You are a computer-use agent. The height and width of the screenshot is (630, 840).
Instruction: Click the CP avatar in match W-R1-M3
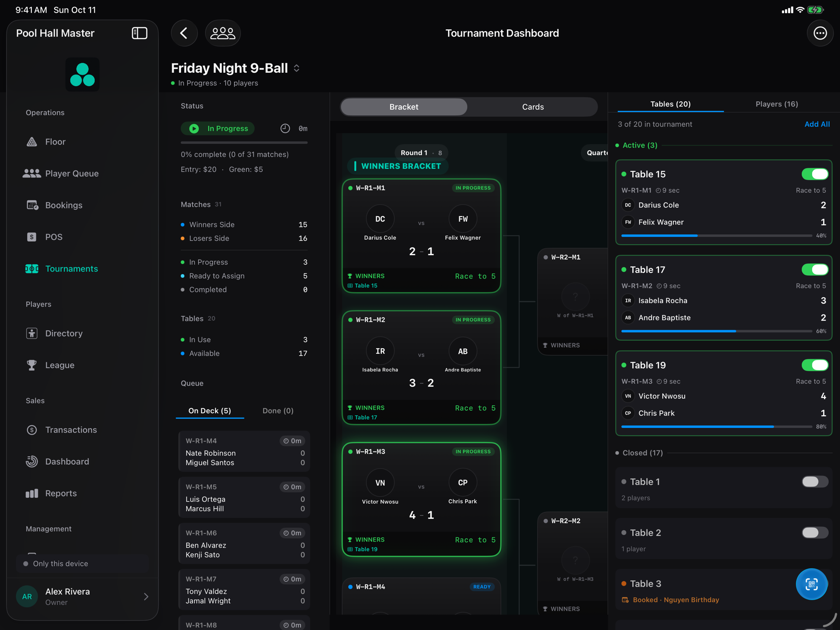pos(463,483)
